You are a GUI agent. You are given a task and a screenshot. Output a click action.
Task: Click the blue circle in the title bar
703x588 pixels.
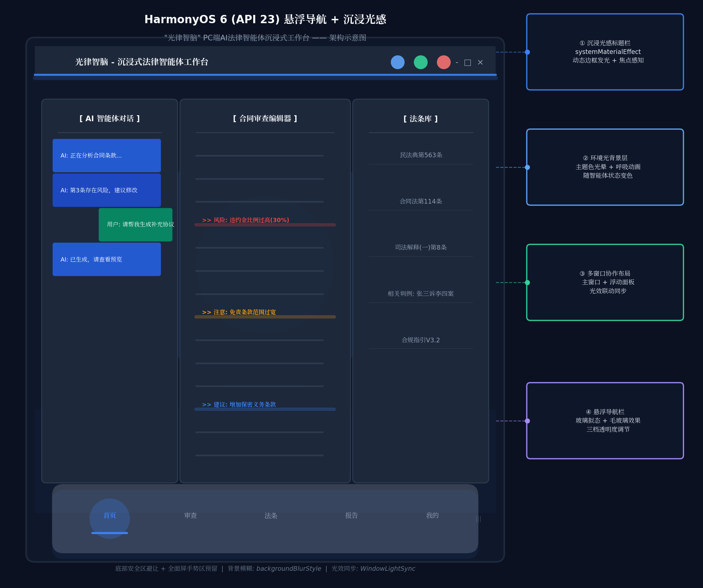tap(398, 62)
